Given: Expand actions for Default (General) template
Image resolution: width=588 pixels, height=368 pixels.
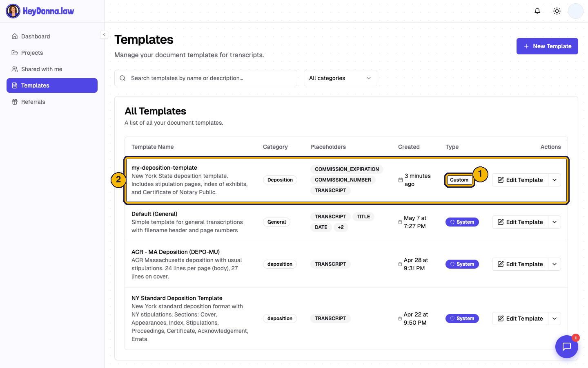Looking at the screenshot, I should click(555, 222).
